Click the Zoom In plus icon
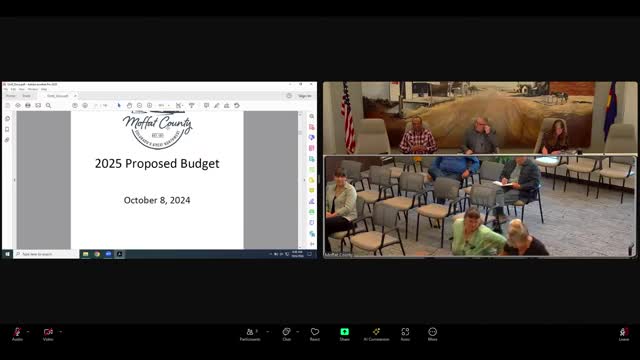Viewport: 640px width, 360px height. [x=149, y=106]
